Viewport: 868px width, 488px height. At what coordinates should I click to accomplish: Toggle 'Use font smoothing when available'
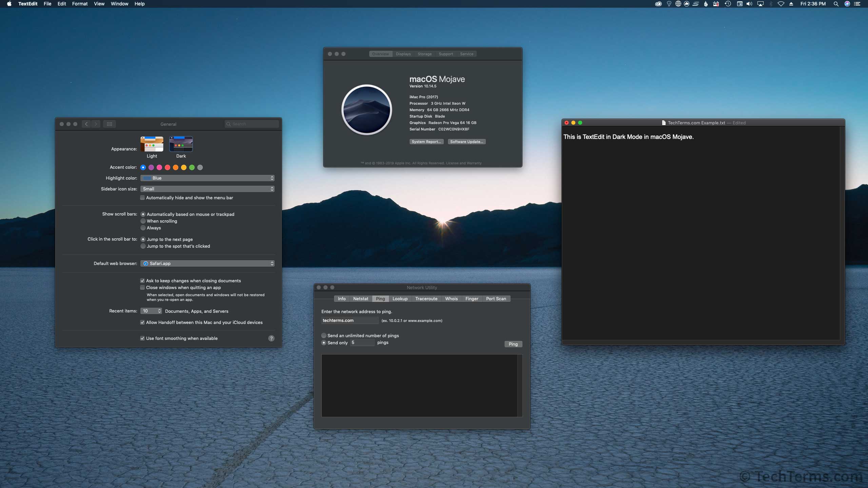142,338
